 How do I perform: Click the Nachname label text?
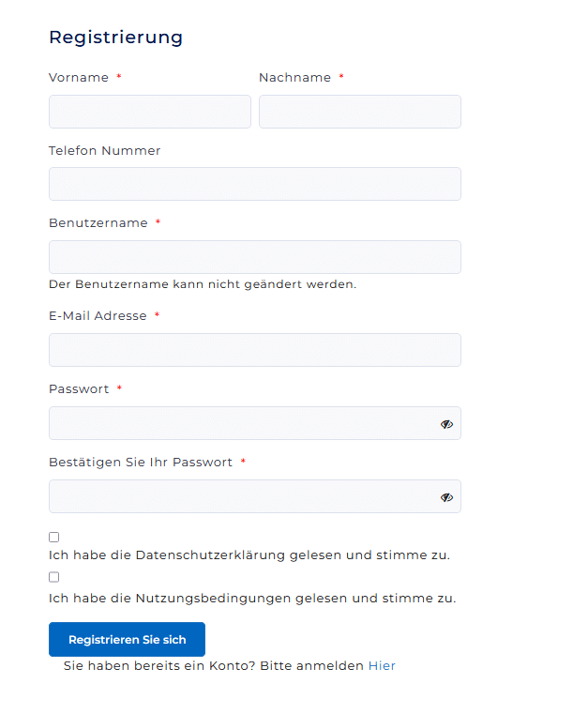point(294,78)
